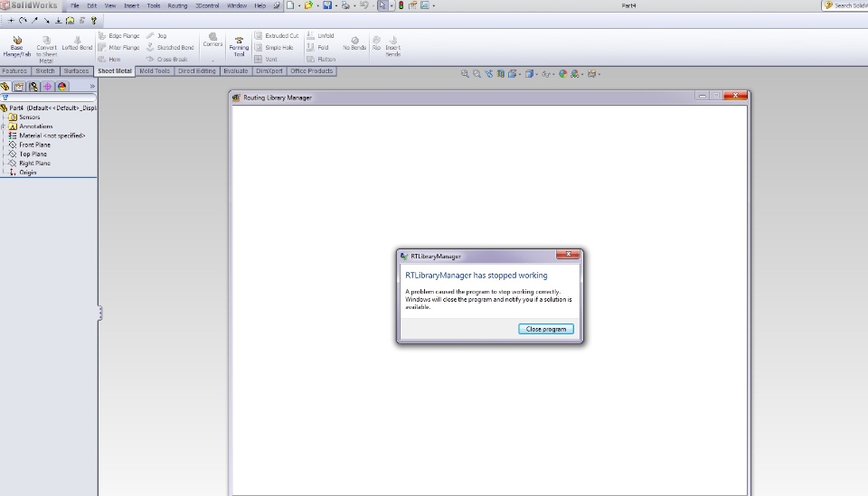868x496 pixels.
Task: Open the Select tool dropdown arrow
Action: click(392, 5)
